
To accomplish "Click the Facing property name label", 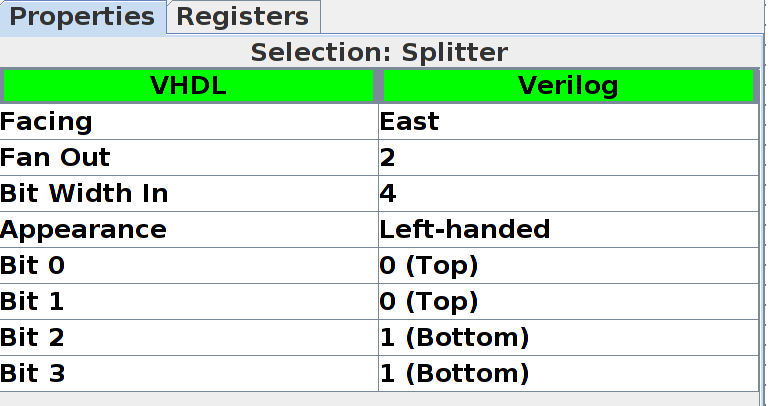I will click(x=47, y=122).
